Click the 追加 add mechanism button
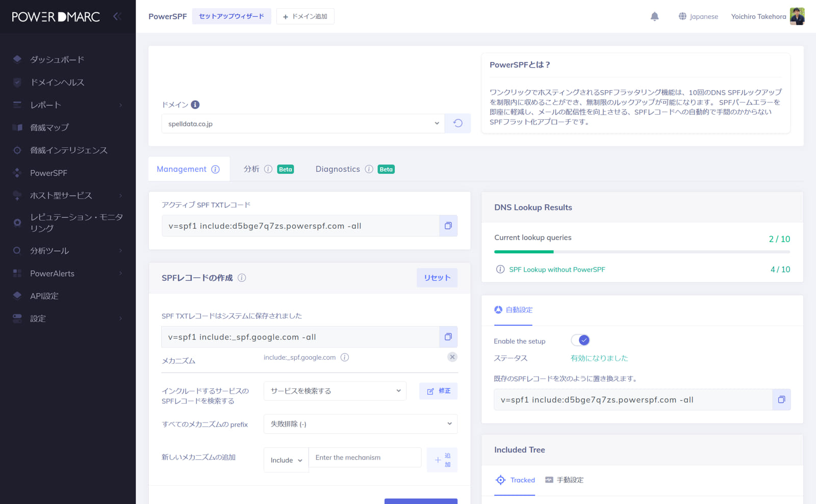816x504 pixels. pyautogui.click(x=442, y=460)
